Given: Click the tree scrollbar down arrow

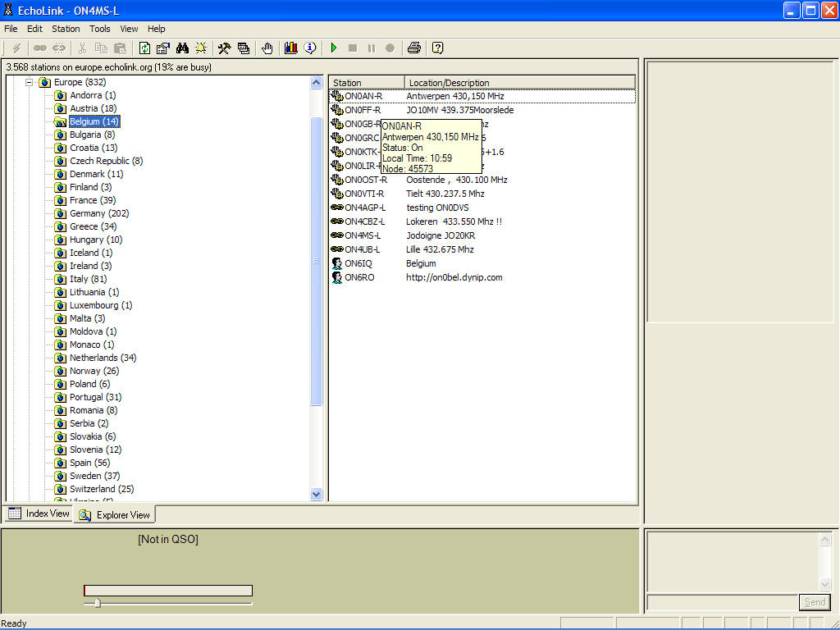Looking at the screenshot, I should [316, 495].
